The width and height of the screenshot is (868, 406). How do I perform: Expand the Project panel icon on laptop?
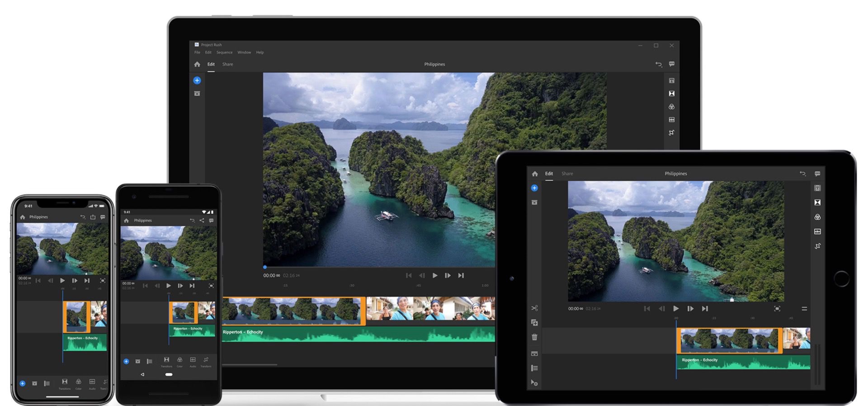coord(197,94)
